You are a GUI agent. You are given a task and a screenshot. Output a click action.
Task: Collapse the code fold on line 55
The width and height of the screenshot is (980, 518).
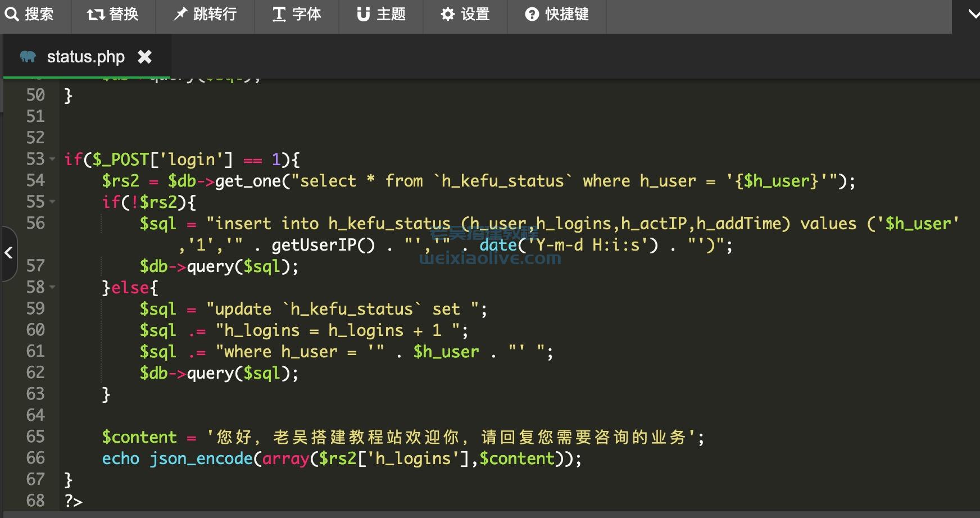52,202
